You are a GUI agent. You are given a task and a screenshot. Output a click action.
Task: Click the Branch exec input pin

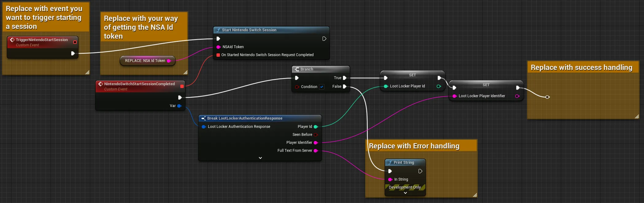297,78
